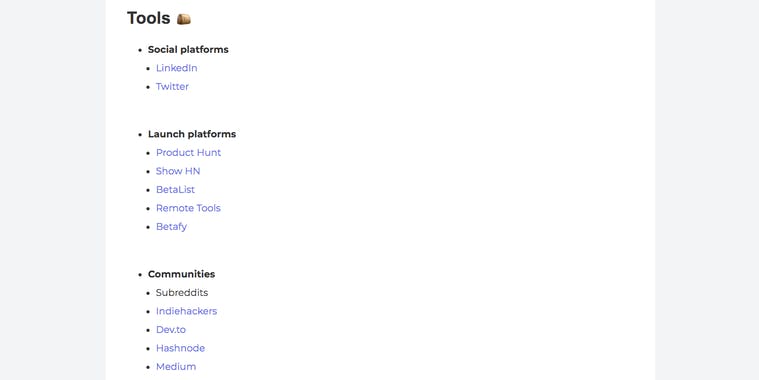Open the BetaList link
This screenshot has height=380, width=759.
pos(175,189)
